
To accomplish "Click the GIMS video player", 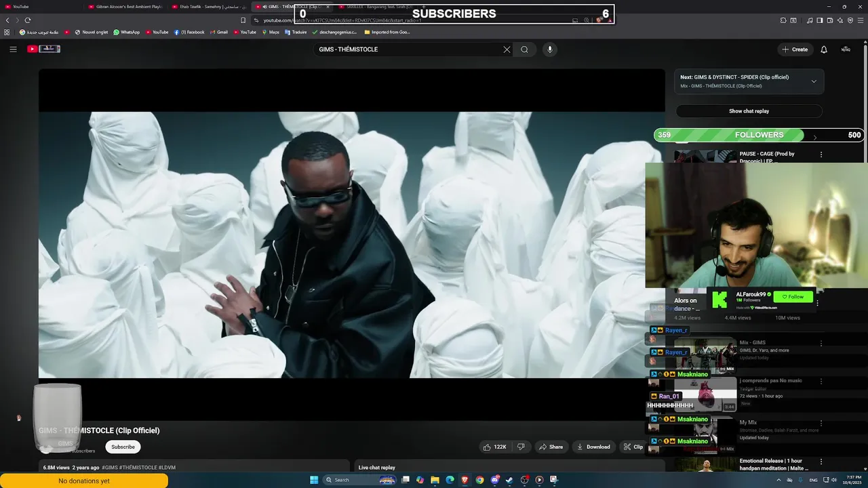I will (x=351, y=245).
